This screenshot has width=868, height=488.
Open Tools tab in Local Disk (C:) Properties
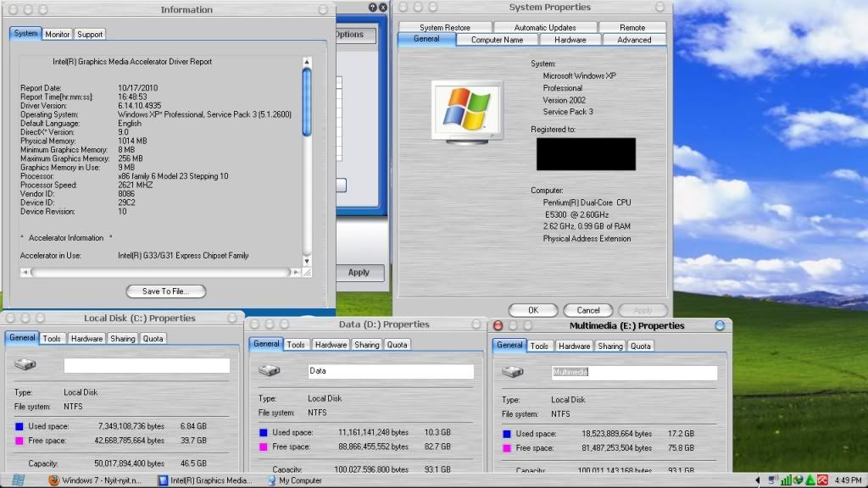pyautogui.click(x=52, y=339)
